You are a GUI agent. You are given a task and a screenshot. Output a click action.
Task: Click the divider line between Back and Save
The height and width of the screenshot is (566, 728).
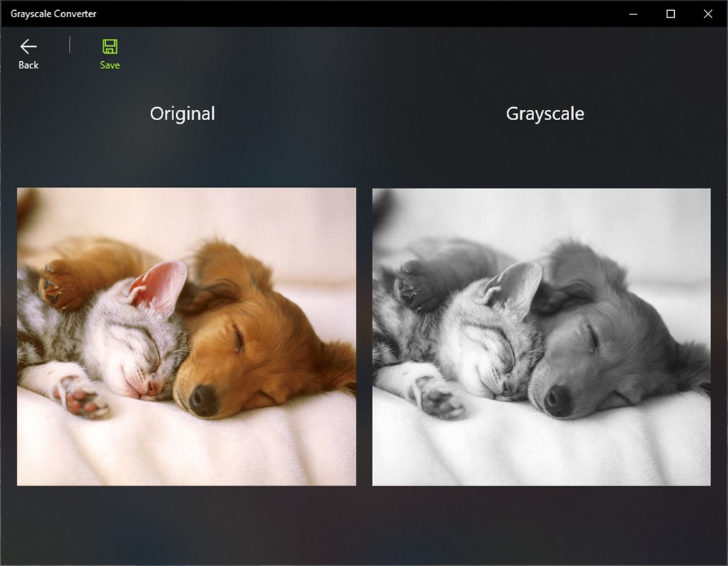coord(70,46)
